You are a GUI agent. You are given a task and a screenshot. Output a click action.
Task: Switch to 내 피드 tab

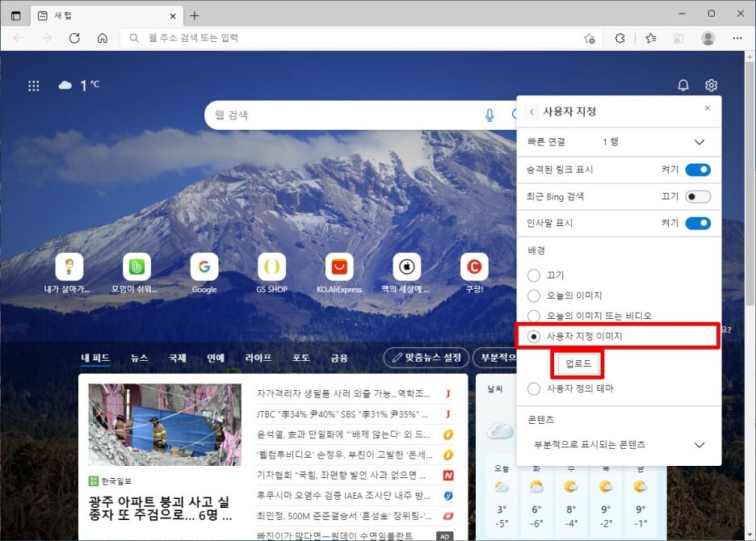[95, 359]
